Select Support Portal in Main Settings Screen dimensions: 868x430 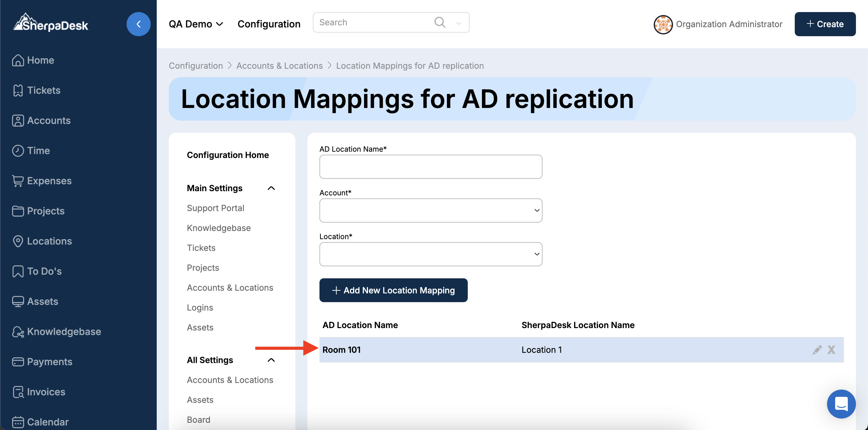click(x=215, y=208)
